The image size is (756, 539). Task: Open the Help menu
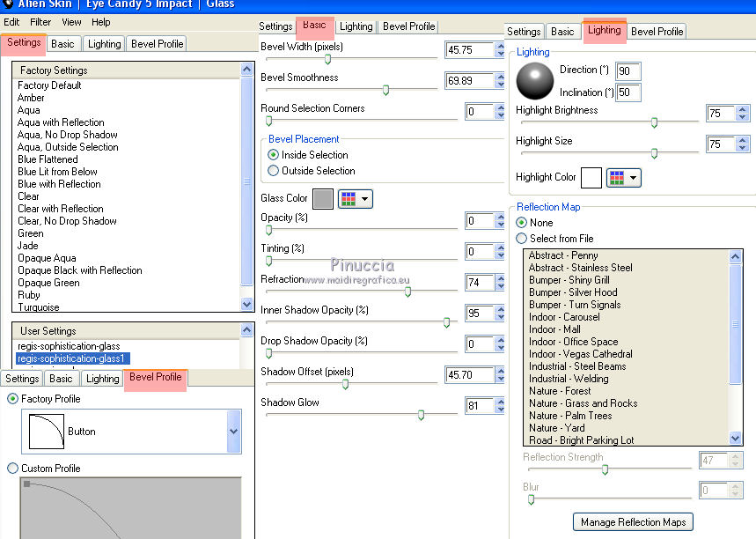[x=100, y=22]
